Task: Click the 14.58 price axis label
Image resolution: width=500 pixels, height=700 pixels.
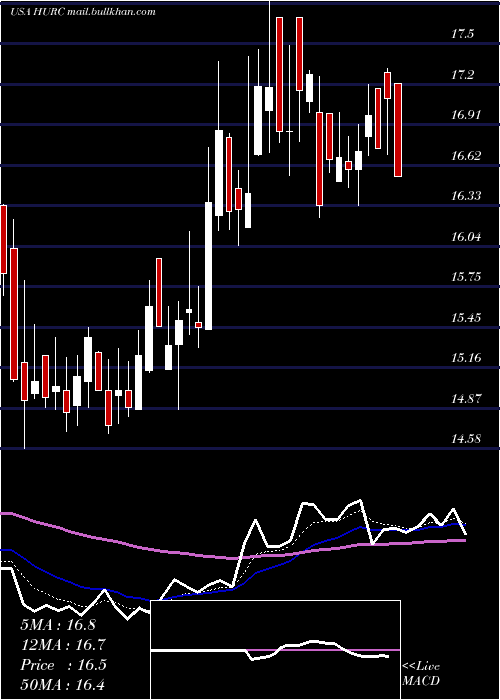Action: pyautogui.click(x=466, y=439)
